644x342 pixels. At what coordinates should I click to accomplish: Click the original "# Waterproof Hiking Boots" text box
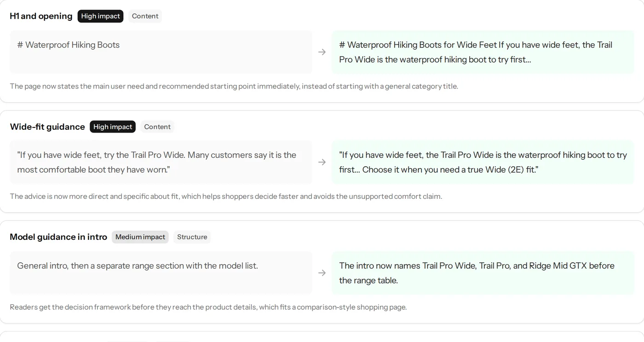point(161,52)
